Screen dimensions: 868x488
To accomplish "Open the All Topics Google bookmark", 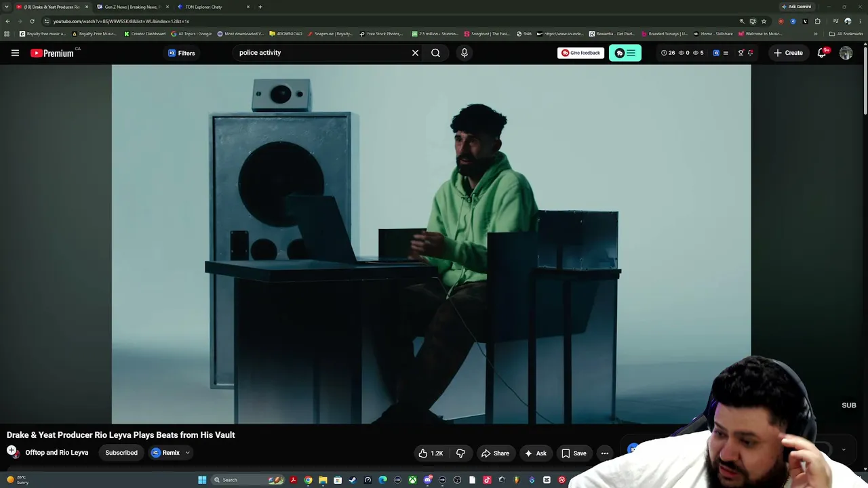I will pos(191,34).
